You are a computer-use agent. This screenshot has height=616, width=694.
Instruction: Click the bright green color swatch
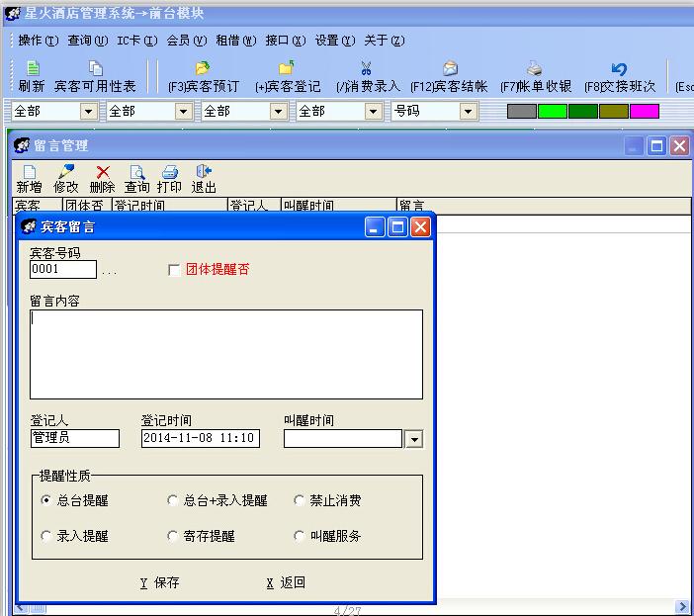pyautogui.click(x=552, y=111)
